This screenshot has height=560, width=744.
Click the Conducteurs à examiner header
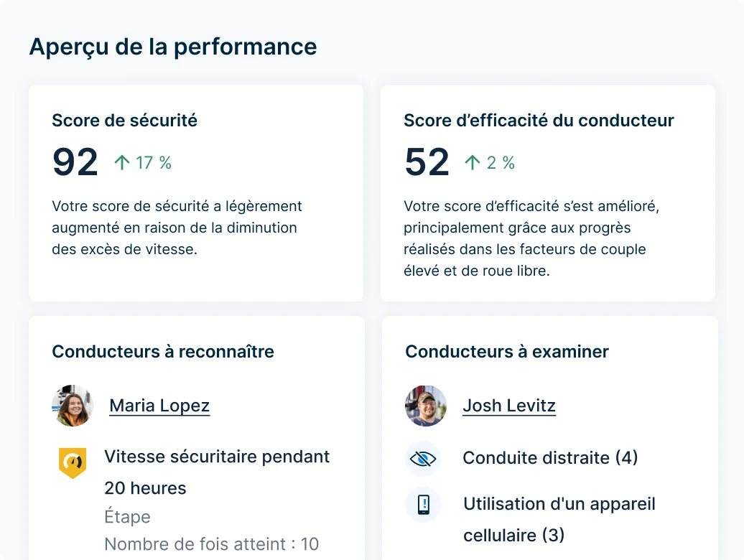[506, 352]
